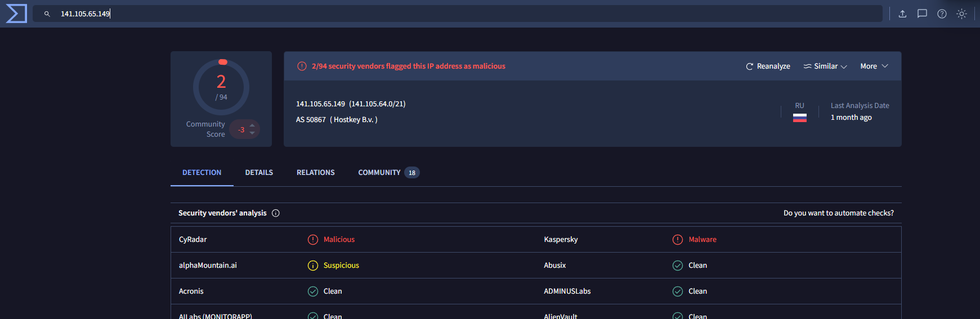Screen dimensions: 980x319
Task: Expand the More dropdown
Action: (x=874, y=66)
